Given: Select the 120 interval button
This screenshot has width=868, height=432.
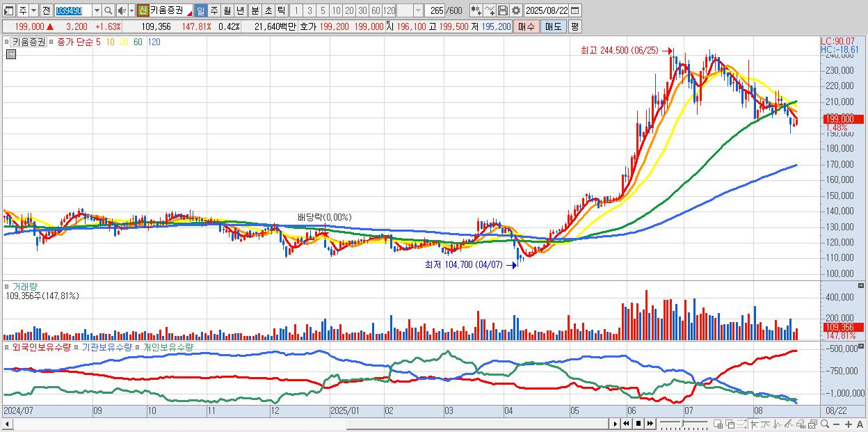Looking at the screenshot, I should (389, 10).
